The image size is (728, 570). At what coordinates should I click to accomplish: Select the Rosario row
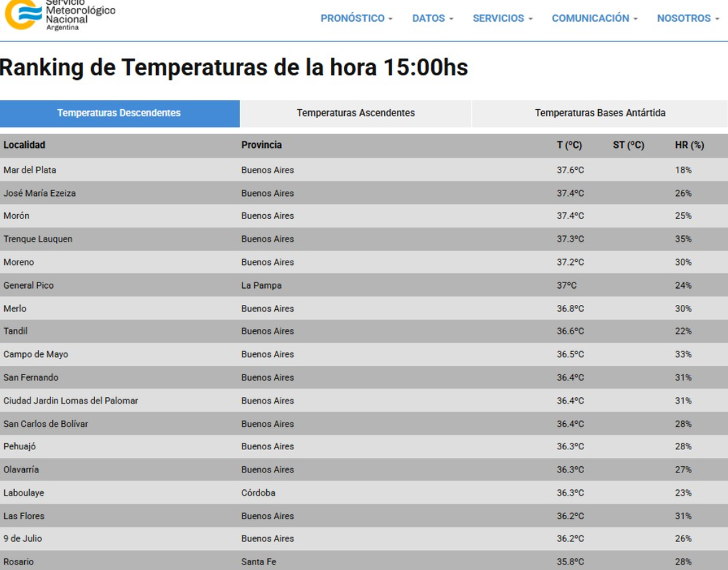coord(19,562)
